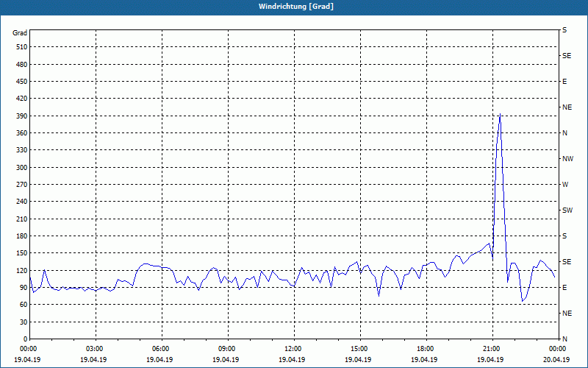Select the 210 y-axis label
Viewport: 588px width, 368px height.
click(x=22, y=219)
